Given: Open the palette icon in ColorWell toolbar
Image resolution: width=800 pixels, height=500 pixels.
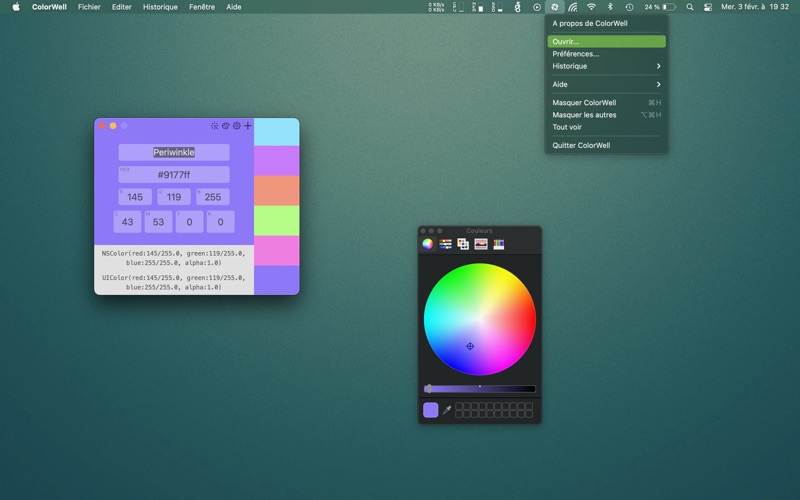Looking at the screenshot, I should click(x=226, y=126).
